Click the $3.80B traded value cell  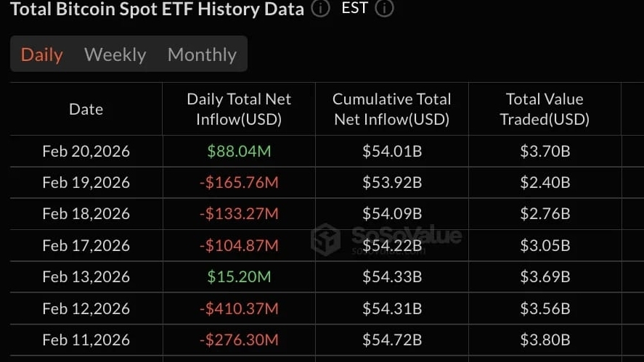545,340
